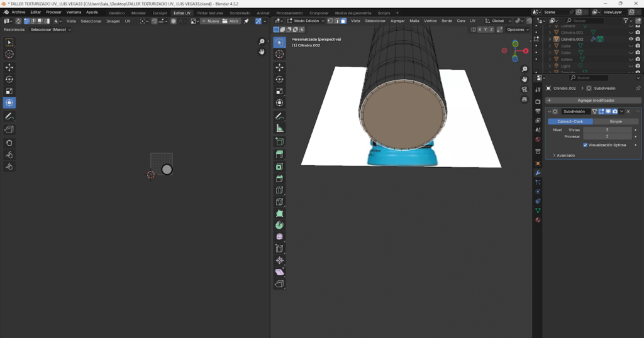Select the Rotate tool in UV editor

pos(9,79)
